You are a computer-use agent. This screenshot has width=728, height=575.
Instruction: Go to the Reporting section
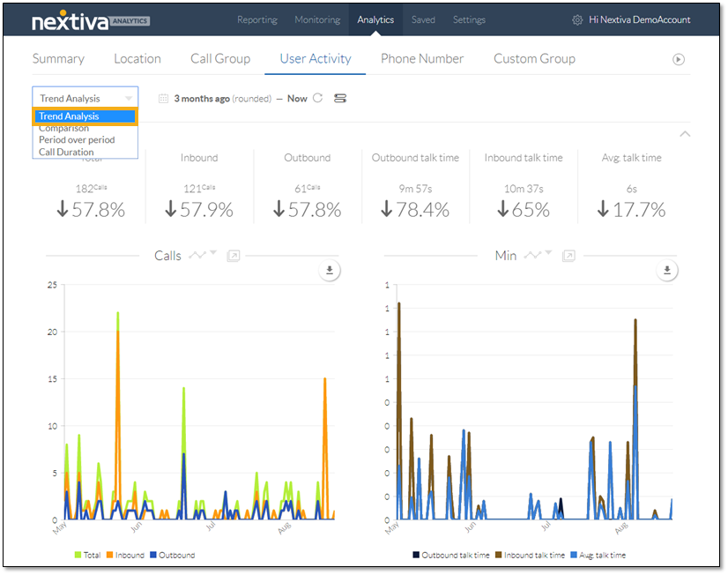257,20
